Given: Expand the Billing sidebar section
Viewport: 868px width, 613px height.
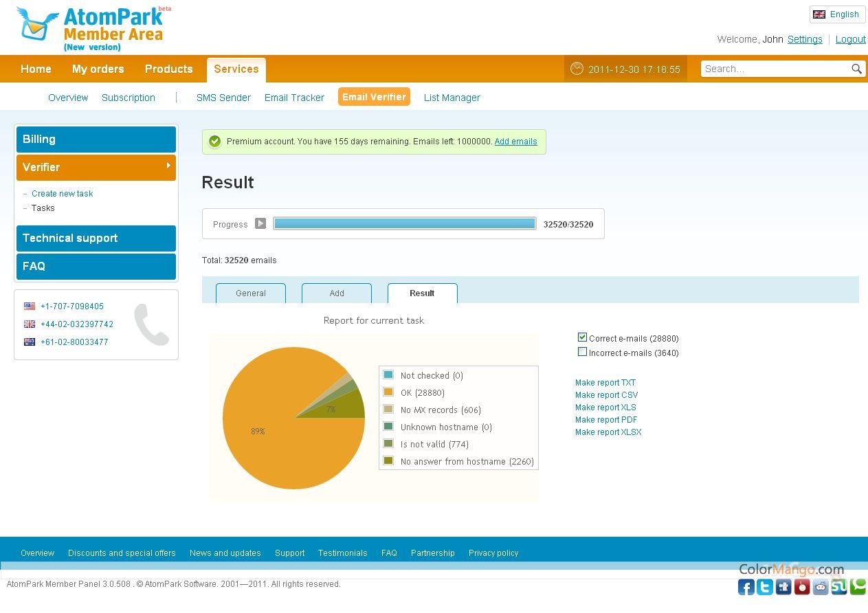Looking at the screenshot, I should (96, 139).
